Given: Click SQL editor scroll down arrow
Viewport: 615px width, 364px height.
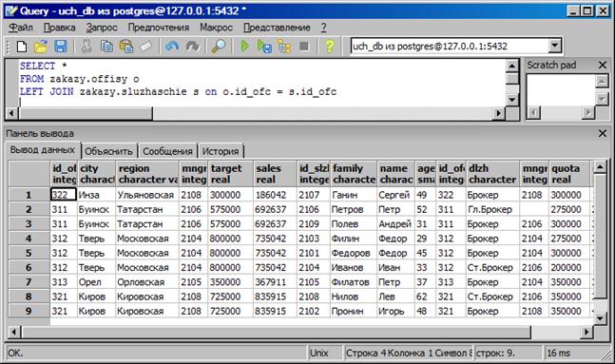Looking at the screenshot, I should (x=511, y=101).
